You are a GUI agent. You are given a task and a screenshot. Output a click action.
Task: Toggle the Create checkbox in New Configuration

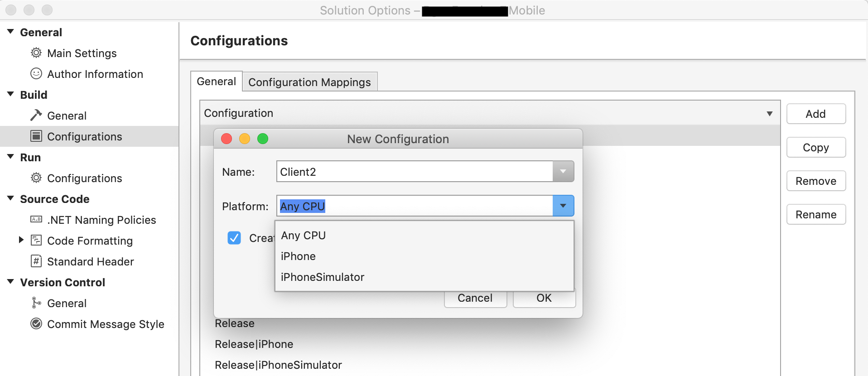pos(234,238)
